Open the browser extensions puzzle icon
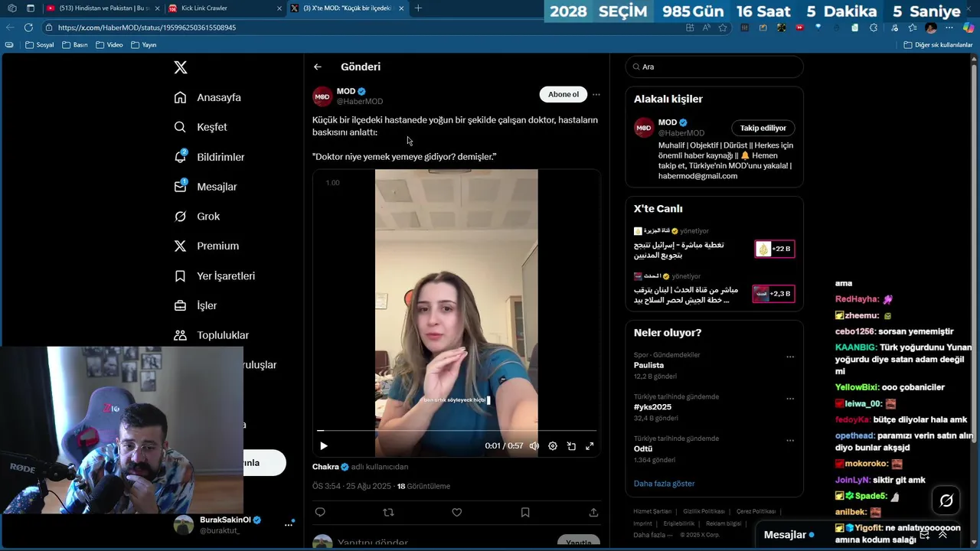 [x=874, y=28]
